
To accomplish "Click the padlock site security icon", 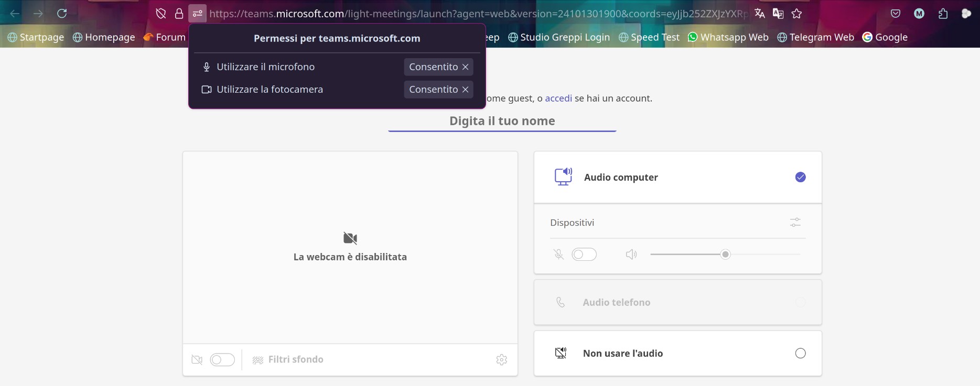I will click(179, 14).
